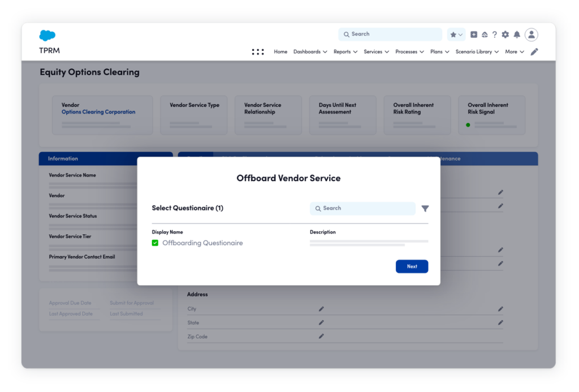
Task: Open the Setup gear icon
Action: tap(505, 35)
